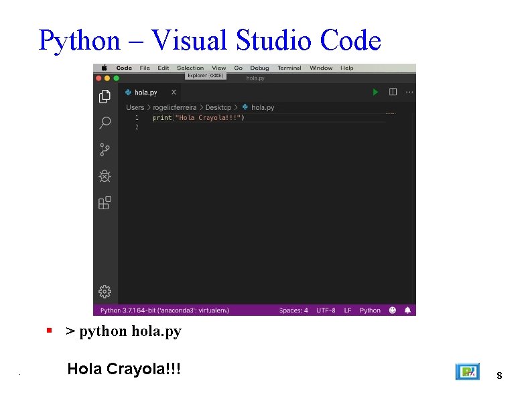532x399 pixels.
Task: Open the Go menu
Action: click(238, 68)
